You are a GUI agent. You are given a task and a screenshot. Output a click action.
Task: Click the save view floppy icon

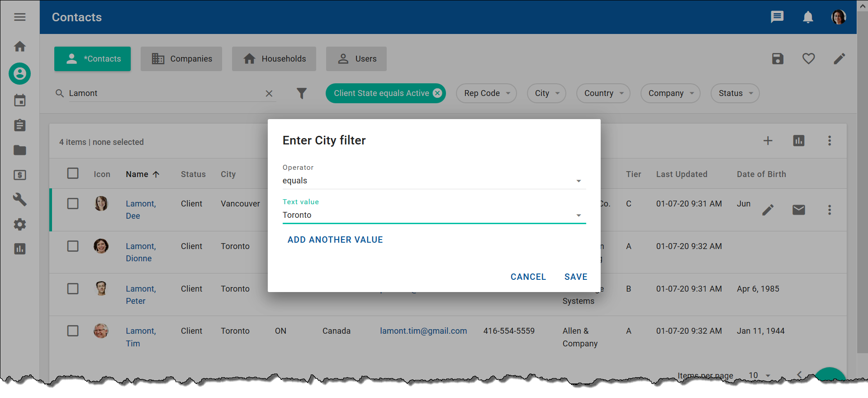778,58
